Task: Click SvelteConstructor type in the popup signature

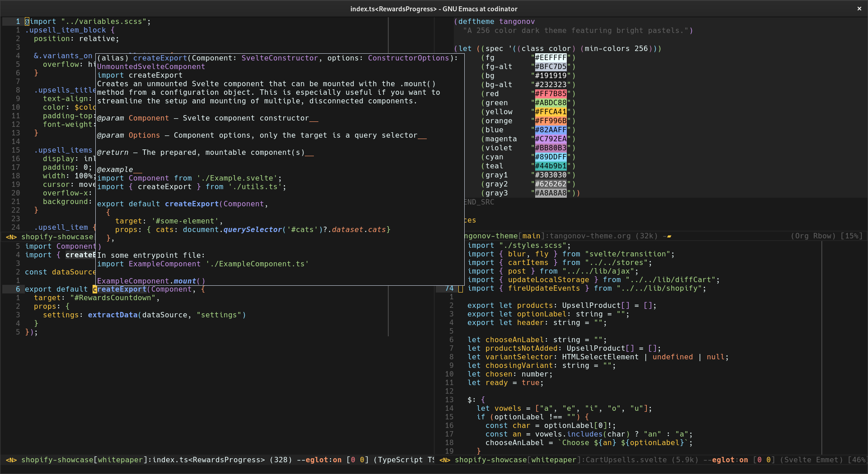Action: pyautogui.click(x=280, y=58)
